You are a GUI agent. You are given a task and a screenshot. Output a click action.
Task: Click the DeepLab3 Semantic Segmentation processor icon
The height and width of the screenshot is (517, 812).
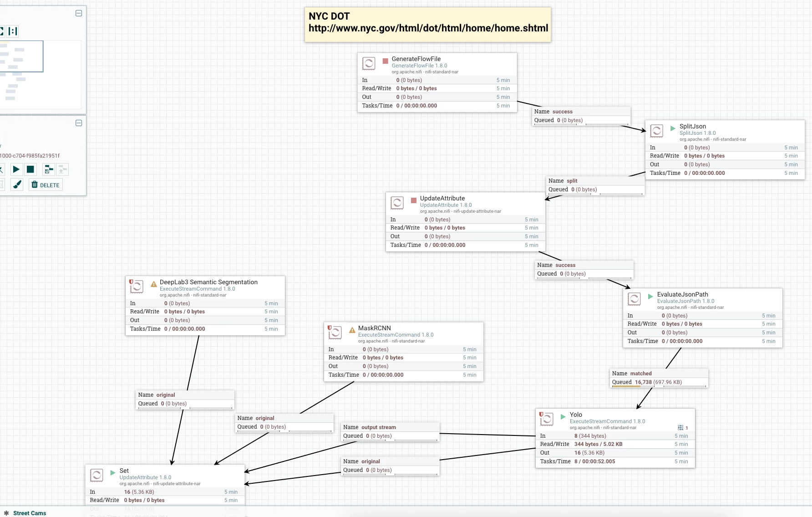point(137,287)
